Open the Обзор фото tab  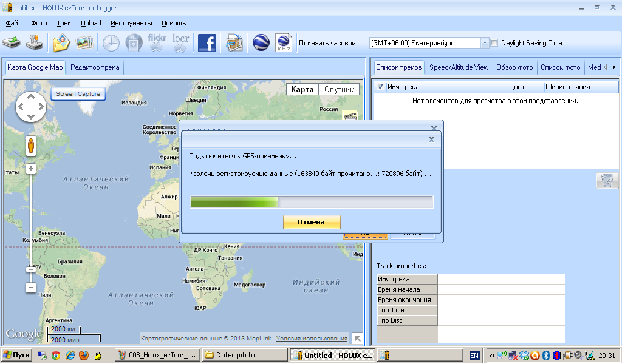[x=514, y=67]
